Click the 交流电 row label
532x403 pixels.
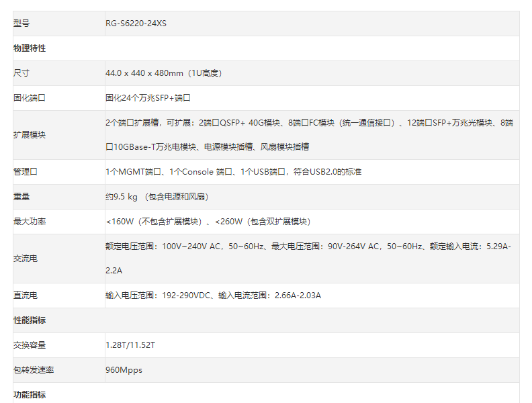pyautogui.click(x=26, y=259)
